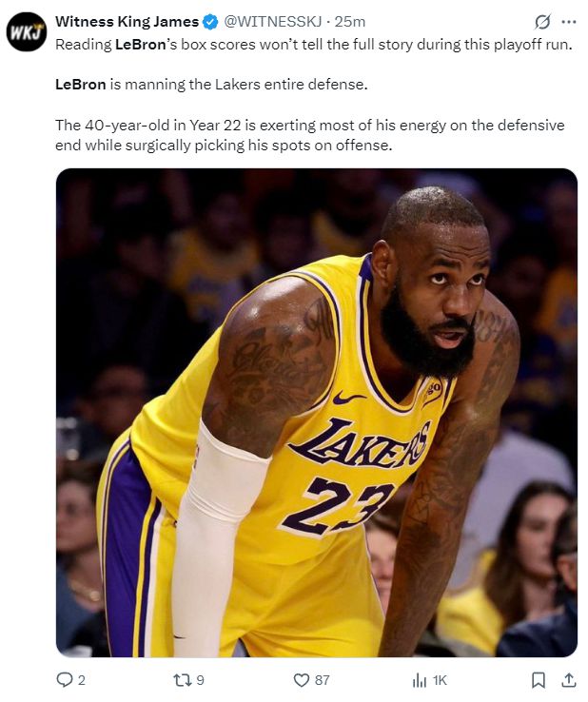The image size is (588, 702).
Task: Open the Witness King James profile name
Action: coord(127,22)
